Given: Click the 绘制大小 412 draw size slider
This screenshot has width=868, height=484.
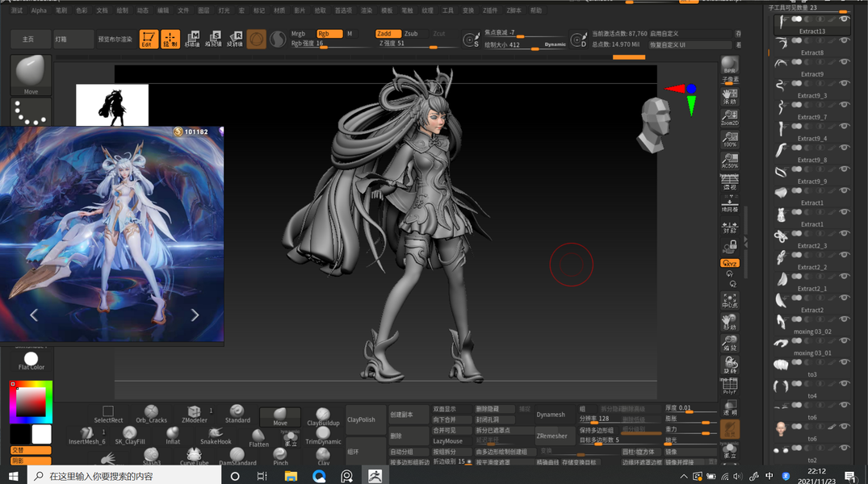Looking at the screenshot, I should pyautogui.click(x=525, y=45).
